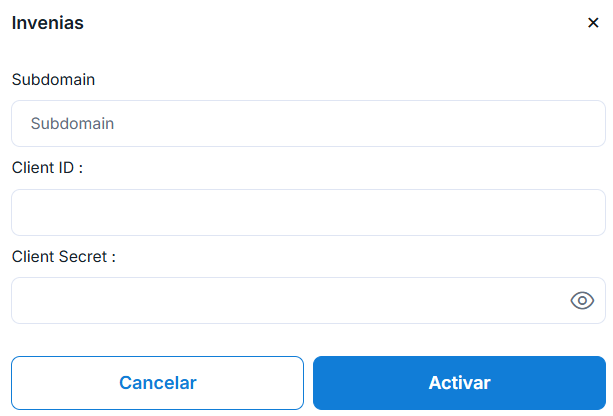Show the Client Secret using the eye icon
Screen dimensions: 613x416
click(x=582, y=301)
